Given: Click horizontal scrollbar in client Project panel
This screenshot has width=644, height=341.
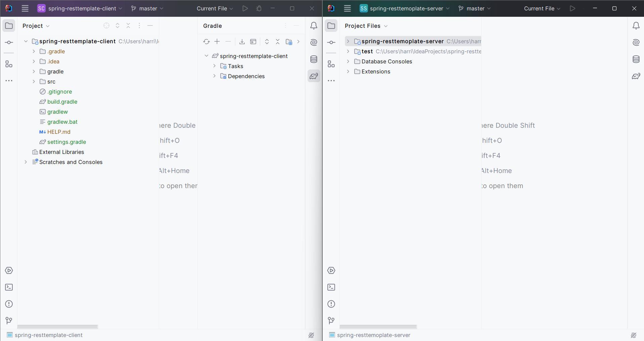Looking at the screenshot, I should pyautogui.click(x=57, y=327).
